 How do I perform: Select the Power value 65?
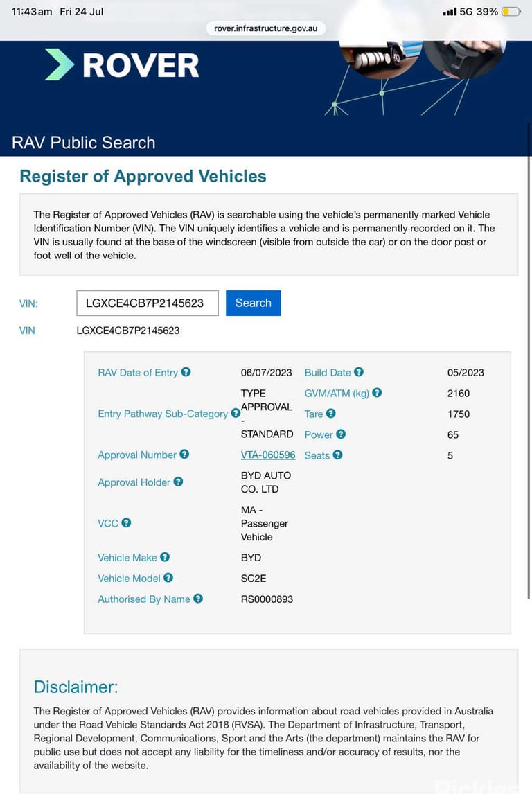[x=453, y=434]
